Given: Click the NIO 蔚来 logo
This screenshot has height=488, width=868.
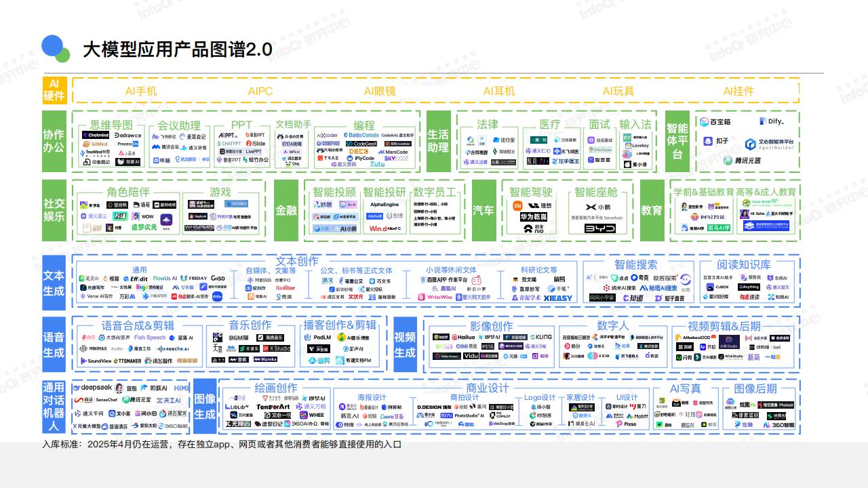Looking at the screenshot, I should [x=534, y=228].
